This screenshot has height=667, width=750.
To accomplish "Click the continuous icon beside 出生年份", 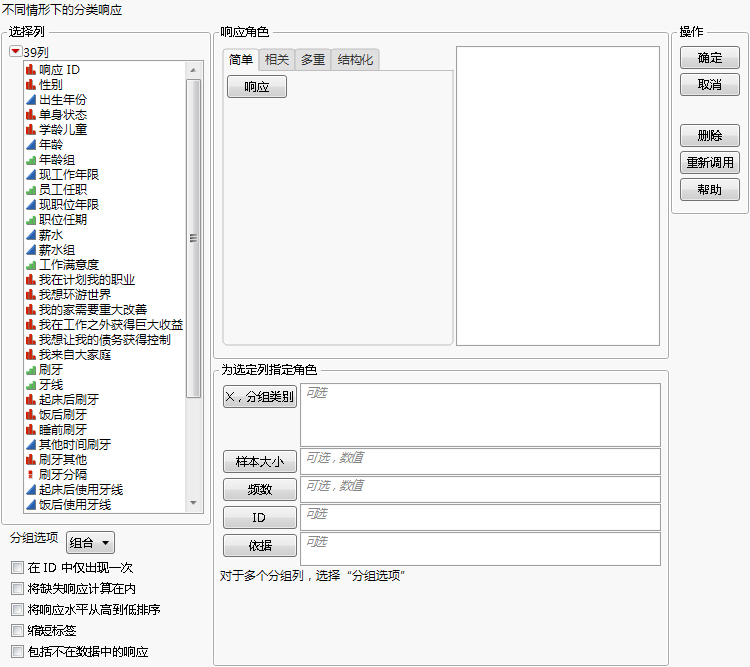I will pyautogui.click(x=31, y=100).
